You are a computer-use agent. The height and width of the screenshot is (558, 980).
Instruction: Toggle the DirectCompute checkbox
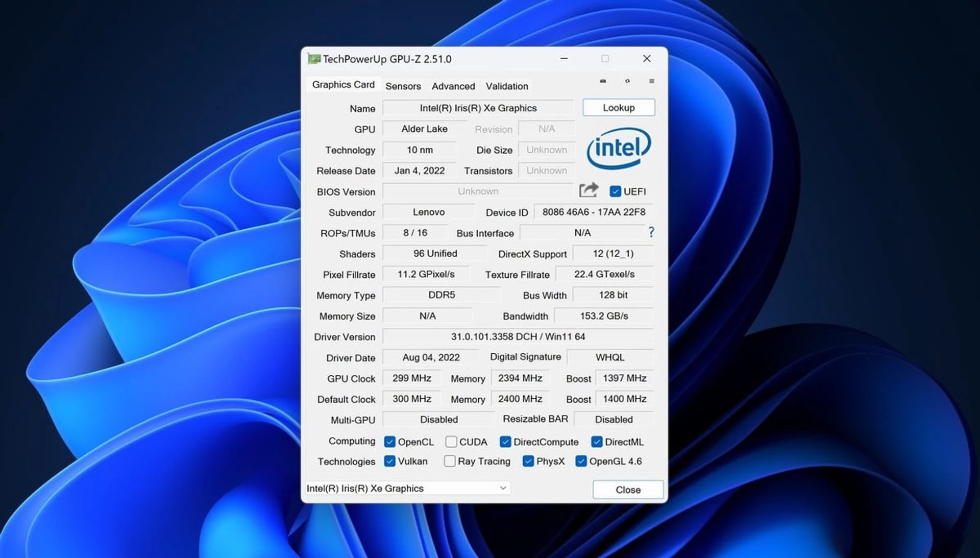(x=505, y=442)
